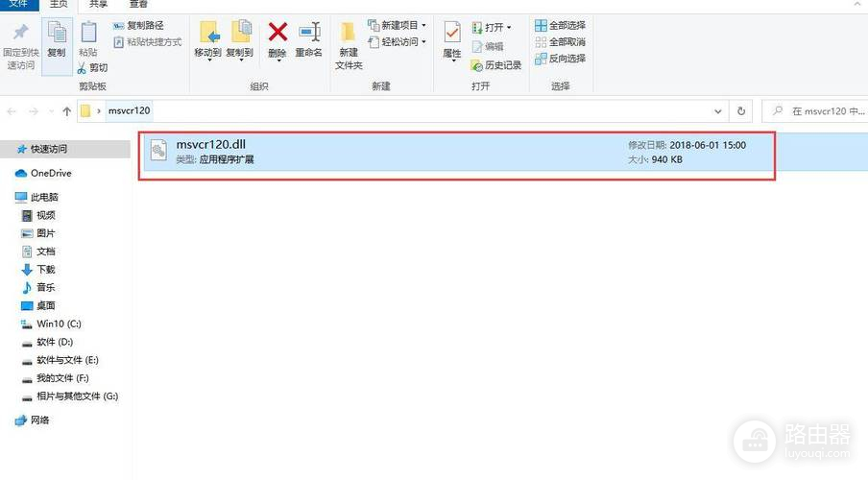
Task: Open the Desktop folder
Action: [38, 305]
